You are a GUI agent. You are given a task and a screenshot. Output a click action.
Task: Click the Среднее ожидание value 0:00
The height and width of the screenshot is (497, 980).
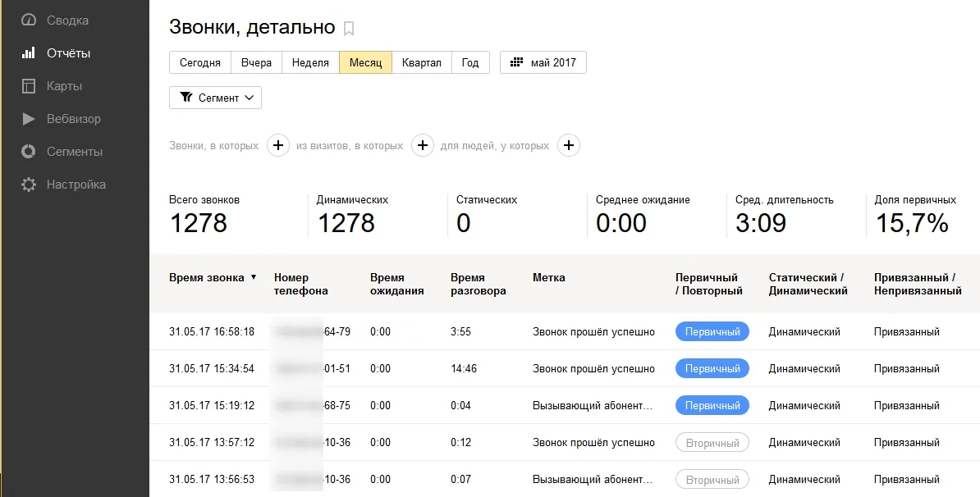coord(621,223)
